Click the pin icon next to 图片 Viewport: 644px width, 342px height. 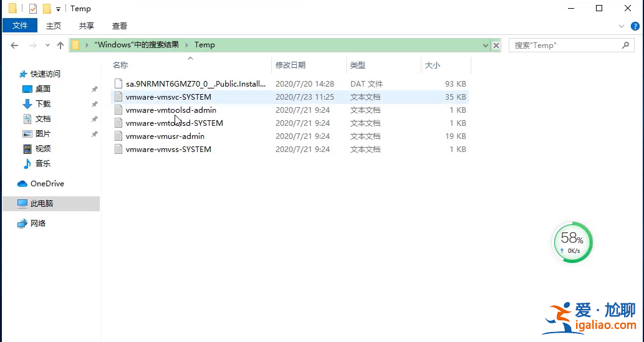coord(95,134)
